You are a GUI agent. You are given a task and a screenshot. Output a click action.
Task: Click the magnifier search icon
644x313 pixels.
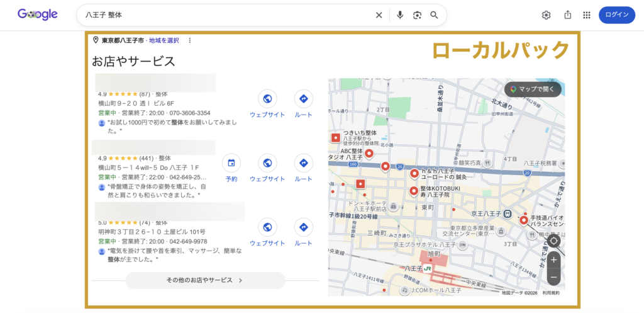pos(434,15)
